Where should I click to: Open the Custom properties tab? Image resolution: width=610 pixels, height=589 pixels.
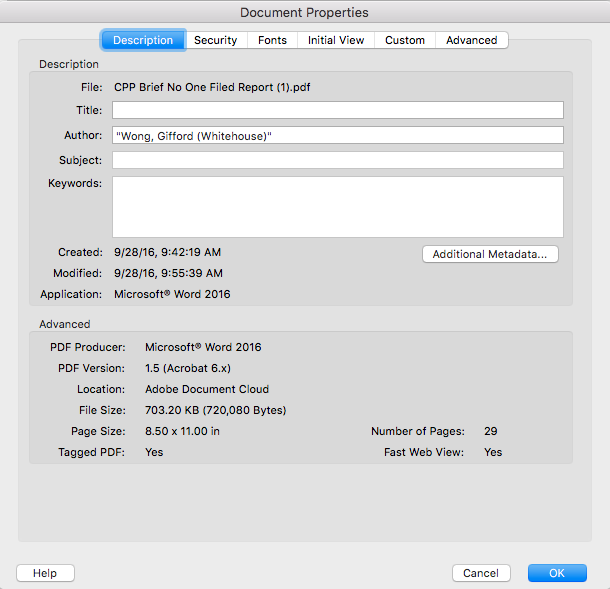coord(405,40)
